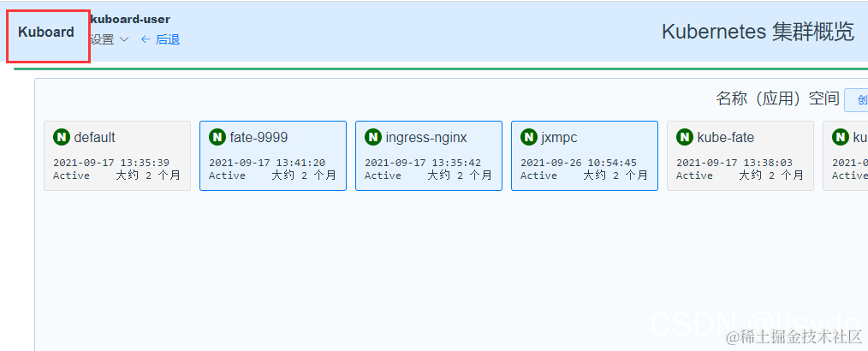This screenshot has height=351, width=868.
Task: Open the jxmpc namespace card
Action: click(585, 156)
